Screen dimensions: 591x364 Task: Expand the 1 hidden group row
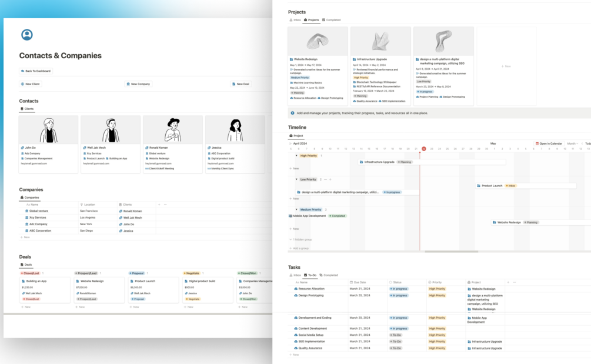click(300, 240)
